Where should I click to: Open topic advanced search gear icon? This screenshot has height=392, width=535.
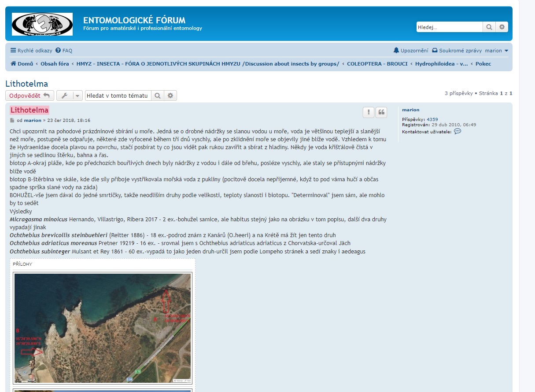point(170,95)
